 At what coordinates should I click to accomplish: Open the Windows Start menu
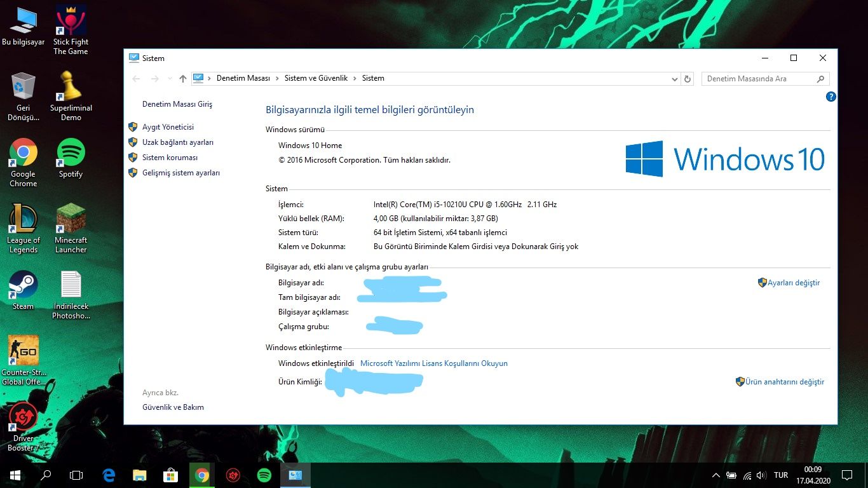[15, 475]
